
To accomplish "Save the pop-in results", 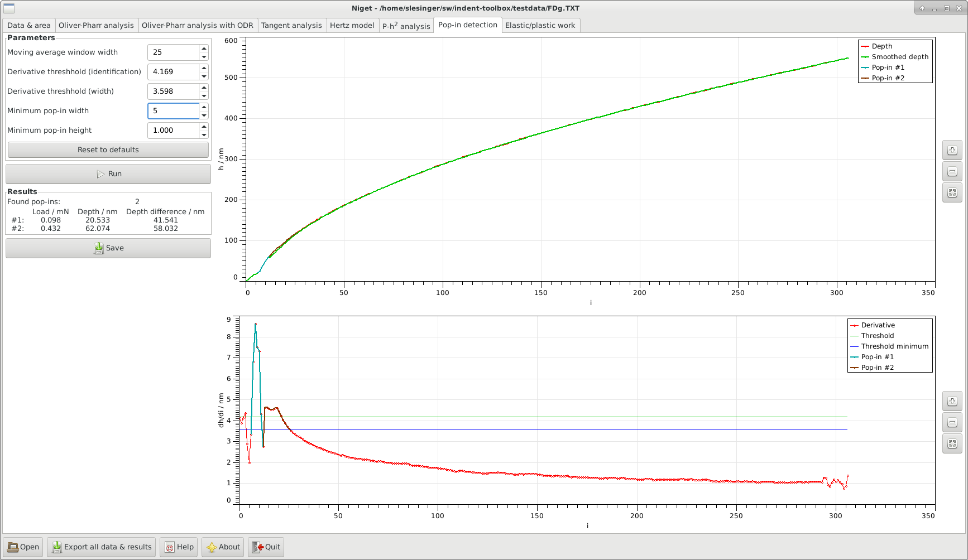I will pyautogui.click(x=108, y=248).
